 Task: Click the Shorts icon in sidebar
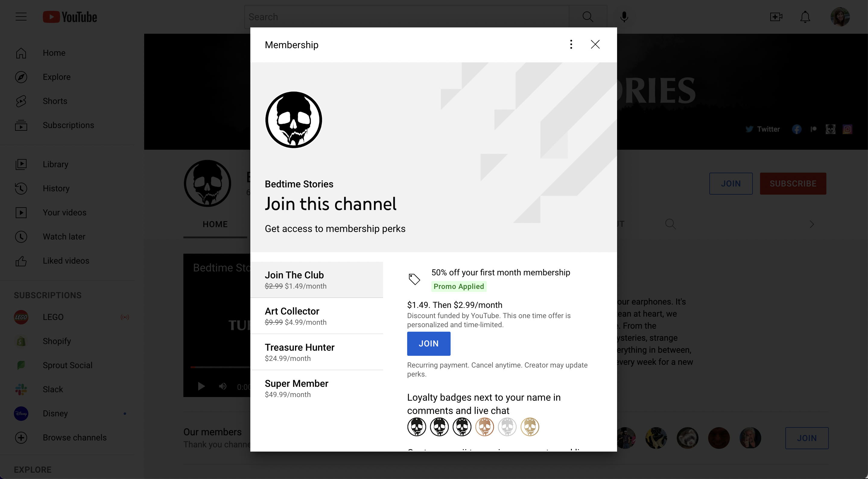pyautogui.click(x=21, y=101)
